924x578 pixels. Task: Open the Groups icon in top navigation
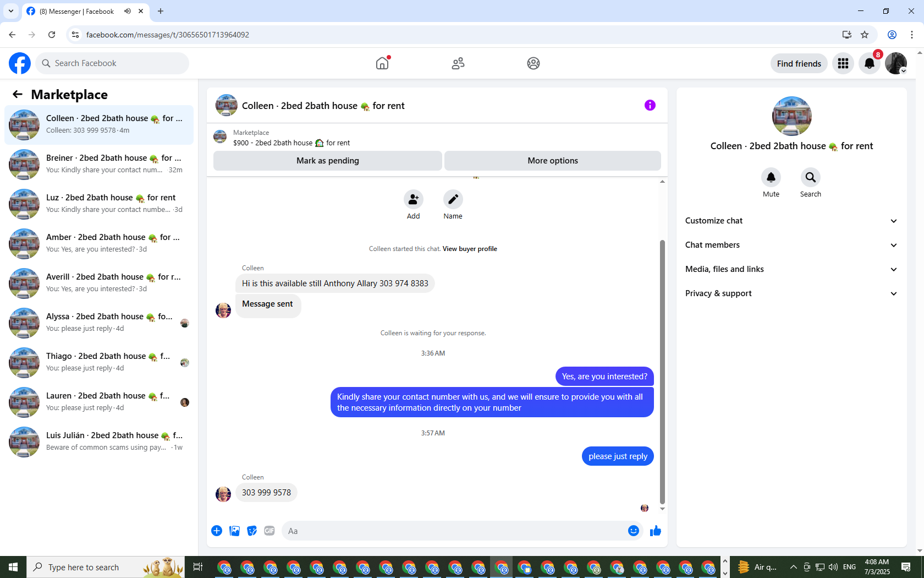[x=533, y=63]
